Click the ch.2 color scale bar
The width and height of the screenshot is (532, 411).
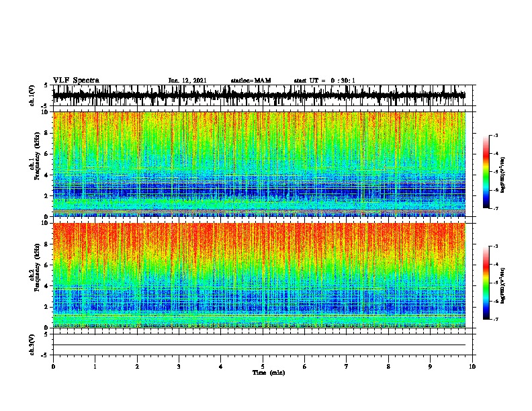(x=486, y=283)
